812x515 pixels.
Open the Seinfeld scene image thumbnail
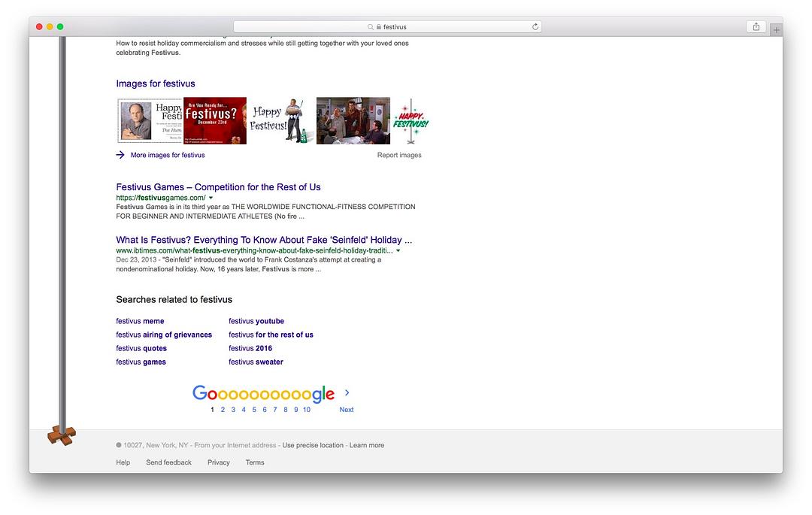tap(353, 120)
